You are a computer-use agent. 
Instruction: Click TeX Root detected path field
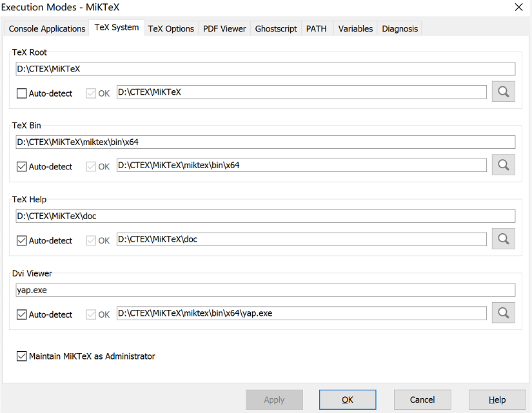302,92
